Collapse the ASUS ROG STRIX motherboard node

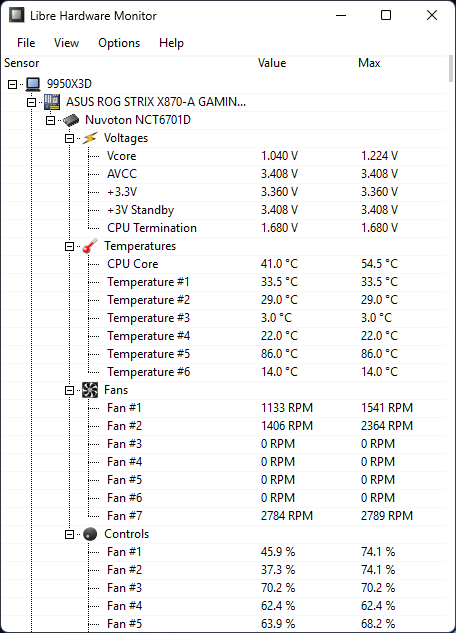[x=31, y=103]
